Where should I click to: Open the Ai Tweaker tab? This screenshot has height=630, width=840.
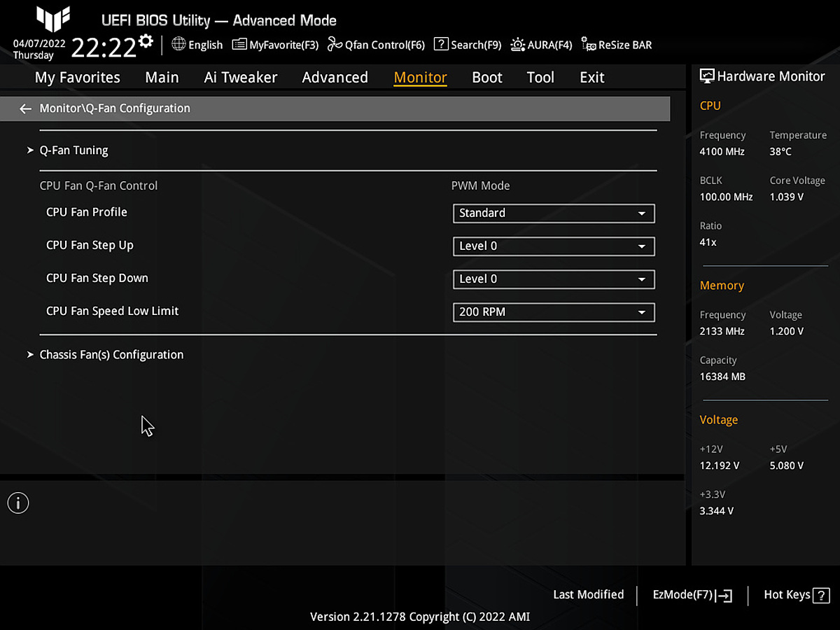241,78
